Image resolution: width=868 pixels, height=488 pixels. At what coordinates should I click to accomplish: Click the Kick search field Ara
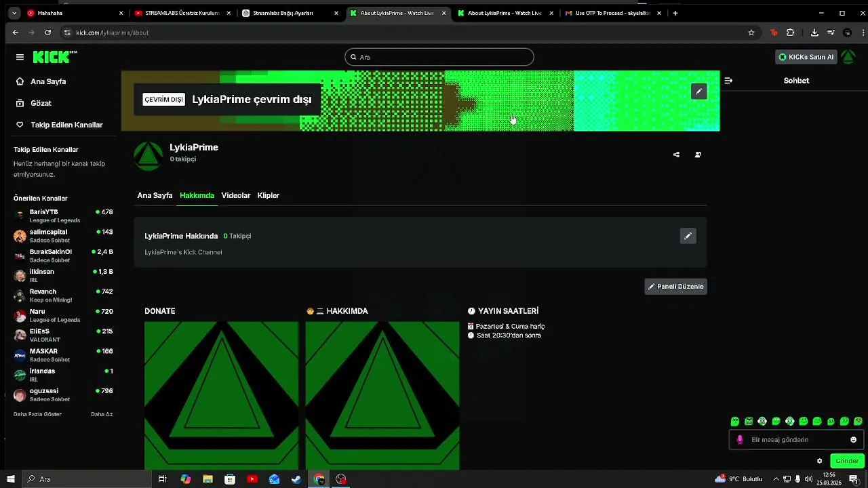439,57
